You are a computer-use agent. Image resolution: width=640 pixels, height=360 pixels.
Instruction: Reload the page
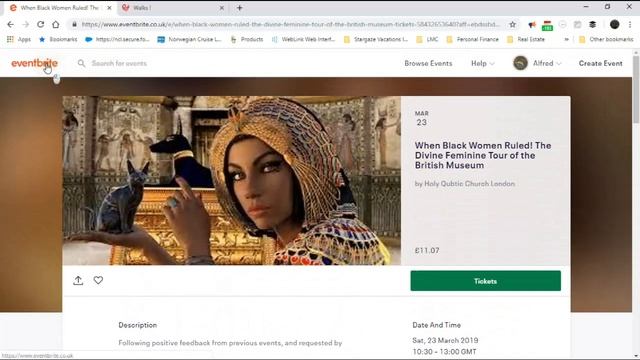click(x=40, y=24)
